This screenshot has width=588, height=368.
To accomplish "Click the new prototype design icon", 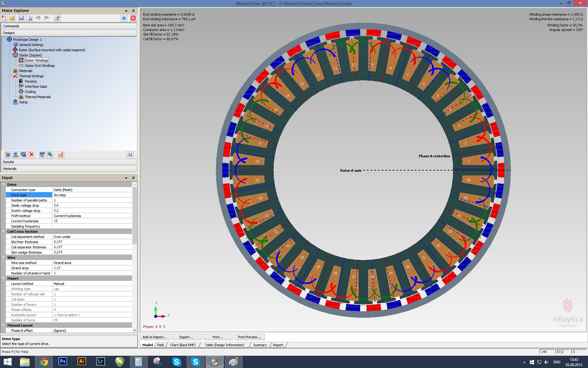I will 8,155.
